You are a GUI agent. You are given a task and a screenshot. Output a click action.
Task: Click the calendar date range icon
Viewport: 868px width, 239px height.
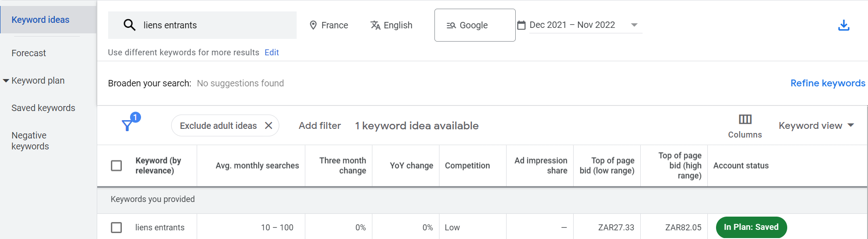pos(521,25)
